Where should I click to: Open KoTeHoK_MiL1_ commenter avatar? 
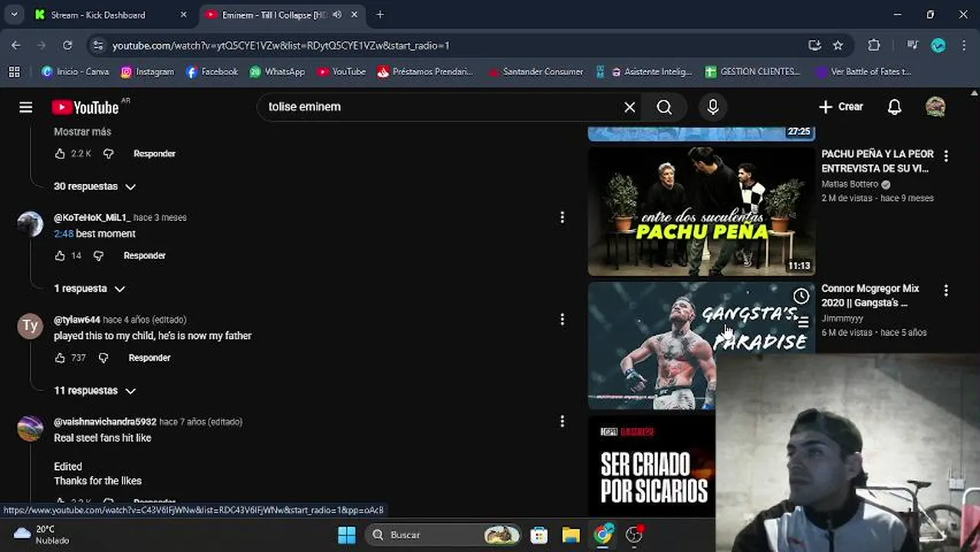[x=30, y=225]
